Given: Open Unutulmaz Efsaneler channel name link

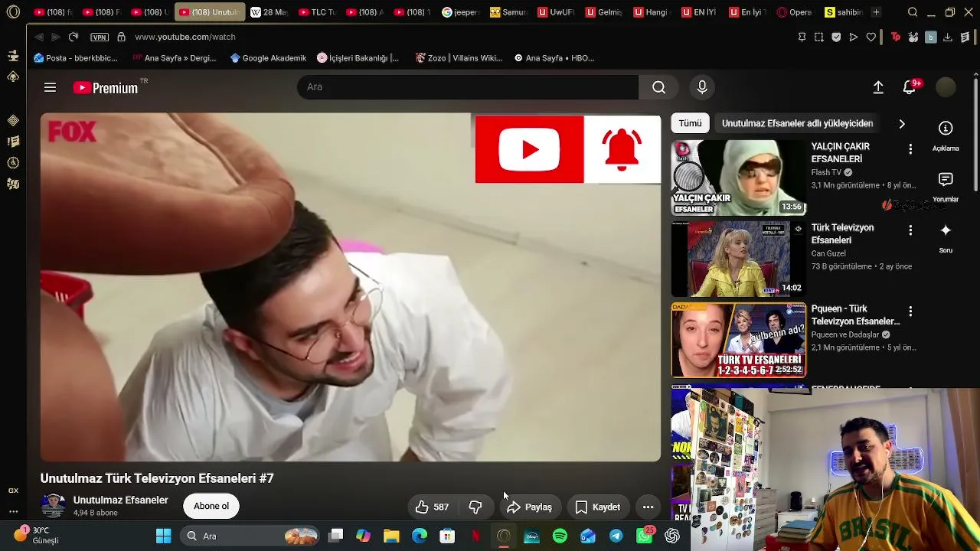Looking at the screenshot, I should [x=120, y=500].
